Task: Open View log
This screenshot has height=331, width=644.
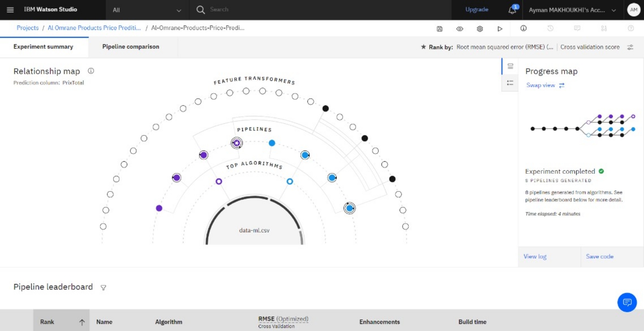Action: pos(535,256)
